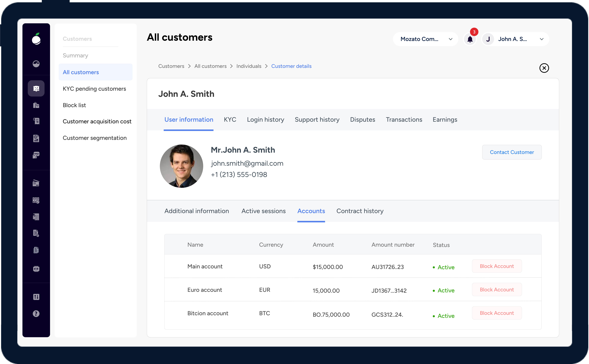Open the receipt list sidebar icon
The image size is (589, 364).
tap(36, 121)
